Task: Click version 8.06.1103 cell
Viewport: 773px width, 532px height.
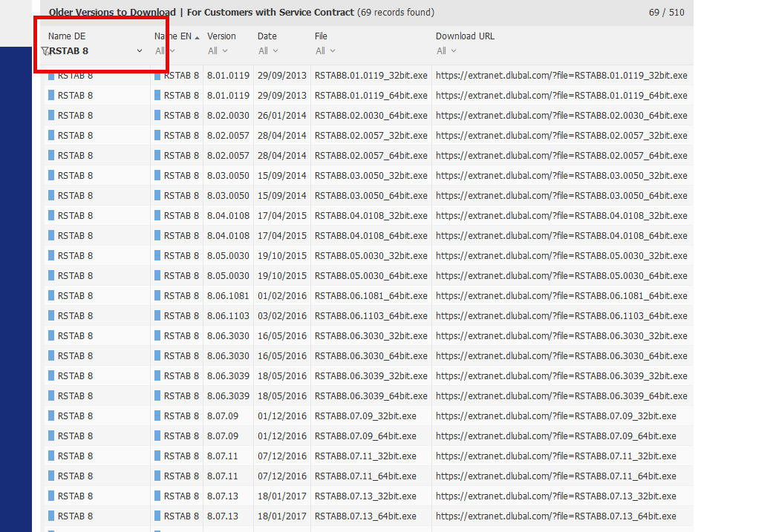Action: click(228, 316)
